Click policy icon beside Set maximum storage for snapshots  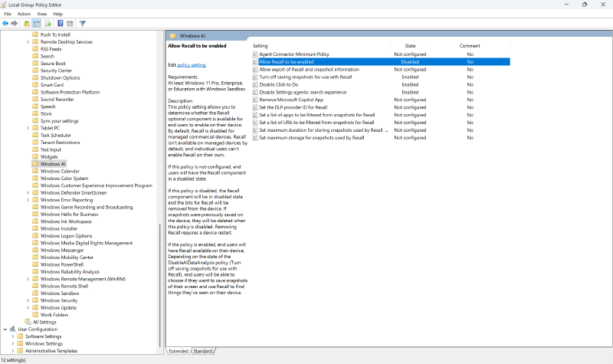[255, 138]
